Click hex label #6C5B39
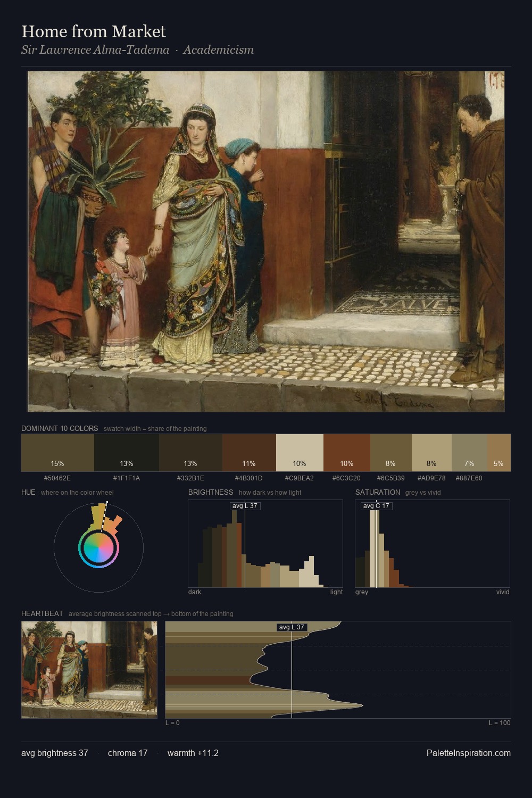 (x=391, y=478)
